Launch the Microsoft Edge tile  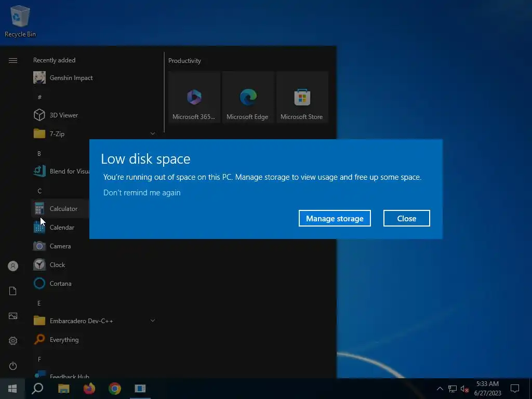(x=248, y=97)
